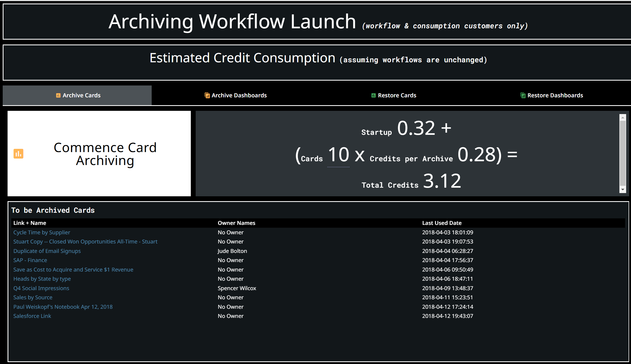Click No Owner in Salesforce Link row
The height and width of the screenshot is (364, 631).
[x=230, y=316]
